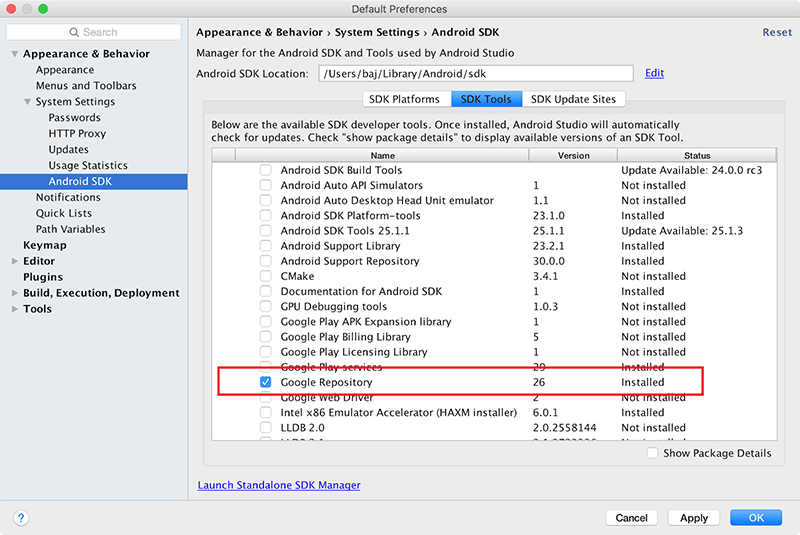This screenshot has width=800, height=535.
Task: Select HTTP Proxy in settings tree
Action: point(77,134)
